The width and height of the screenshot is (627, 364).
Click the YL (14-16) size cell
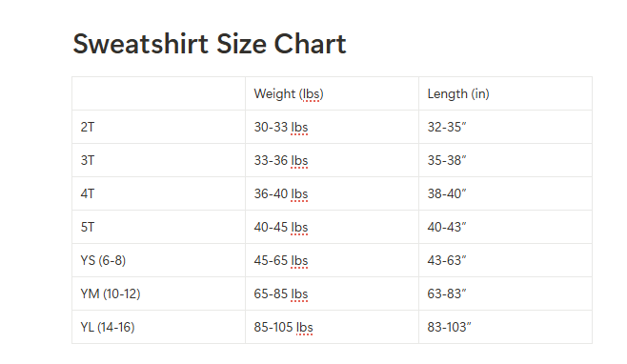(x=158, y=327)
